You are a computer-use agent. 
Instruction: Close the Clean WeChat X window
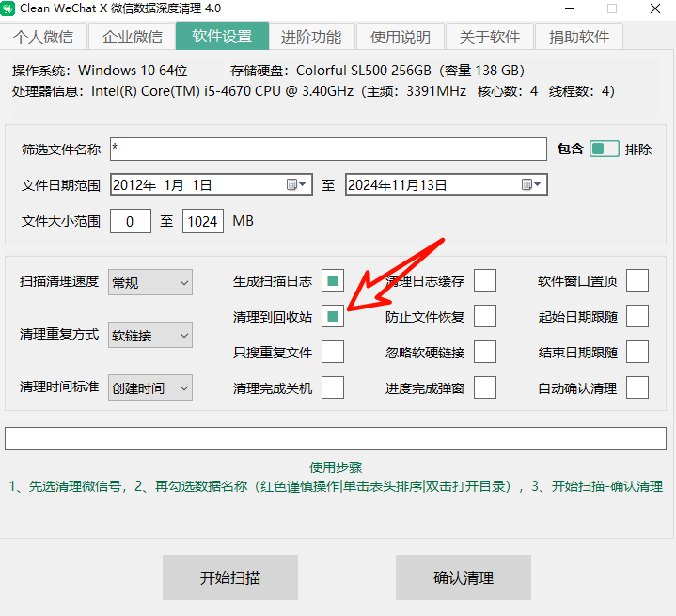point(655,8)
